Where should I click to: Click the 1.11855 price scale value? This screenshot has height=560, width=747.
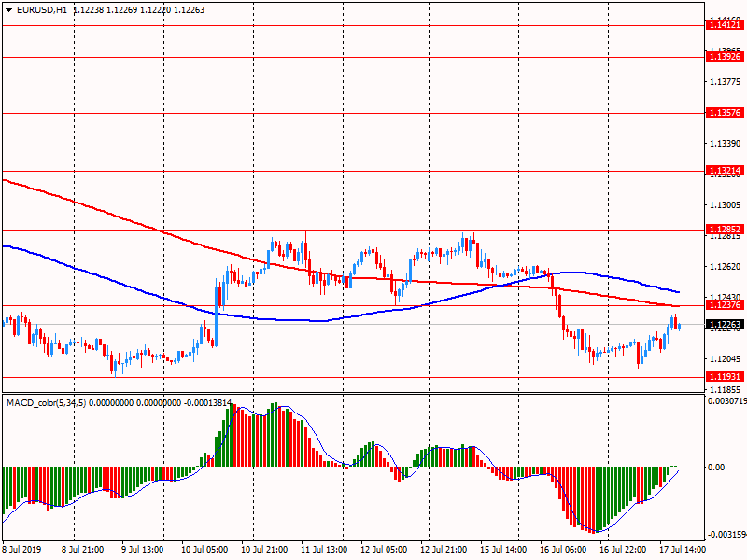726,389
